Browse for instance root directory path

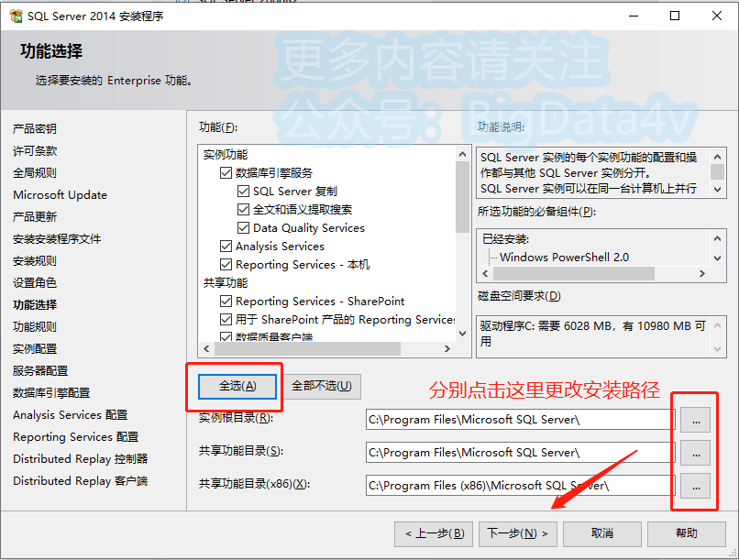coord(695,420)
